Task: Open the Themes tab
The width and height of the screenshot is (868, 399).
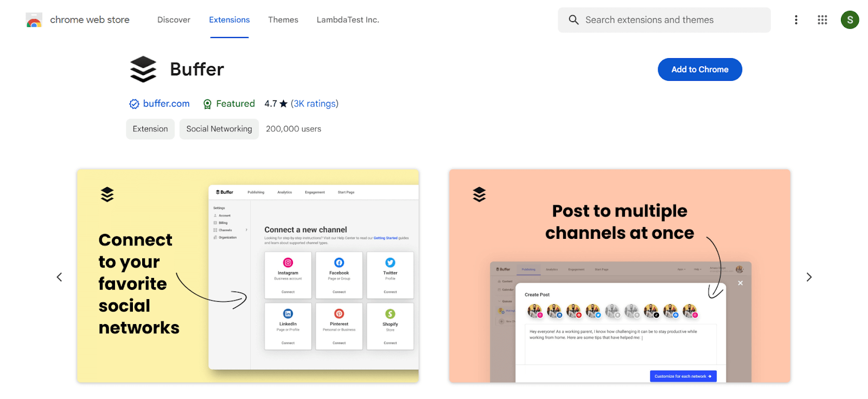Action: tap(283, 20)
